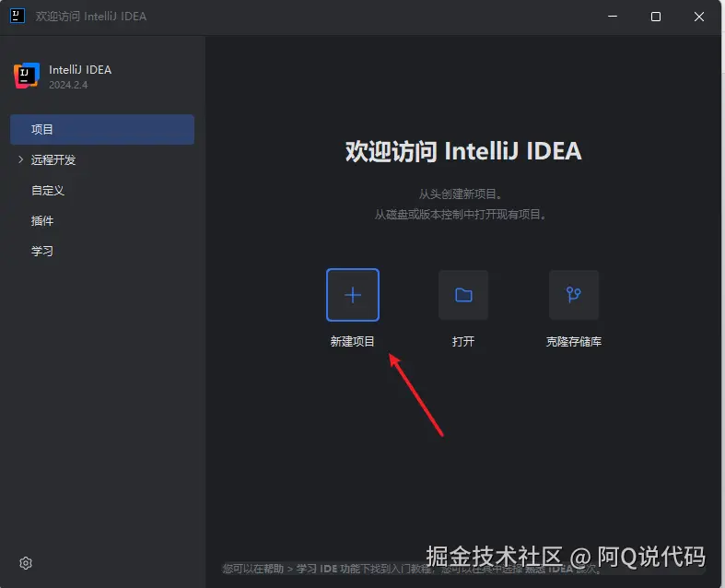Click the 新建项目 label
Image resolution: width=725 pixels, height=588 pixels.
352,341
